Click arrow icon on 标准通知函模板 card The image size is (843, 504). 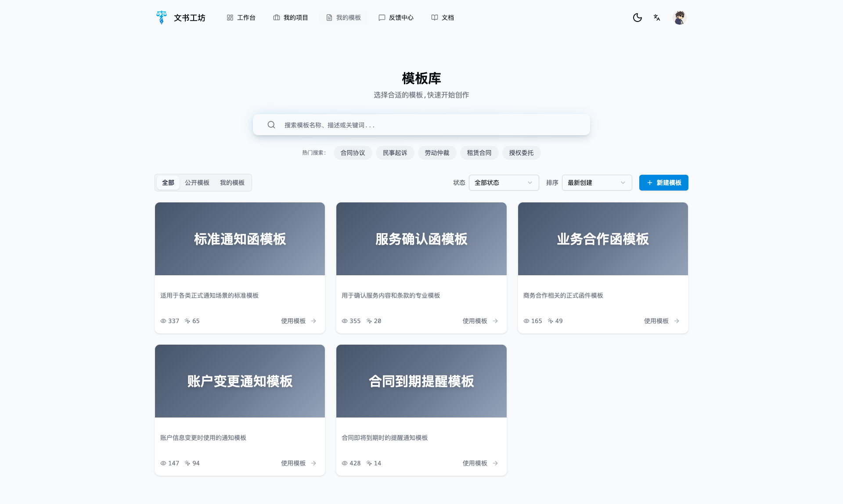313,321
